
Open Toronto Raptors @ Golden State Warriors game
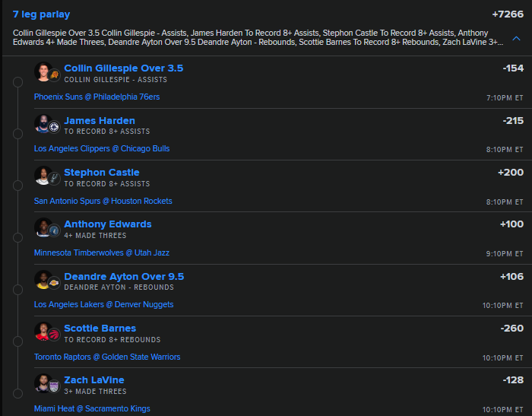point(107,357)
